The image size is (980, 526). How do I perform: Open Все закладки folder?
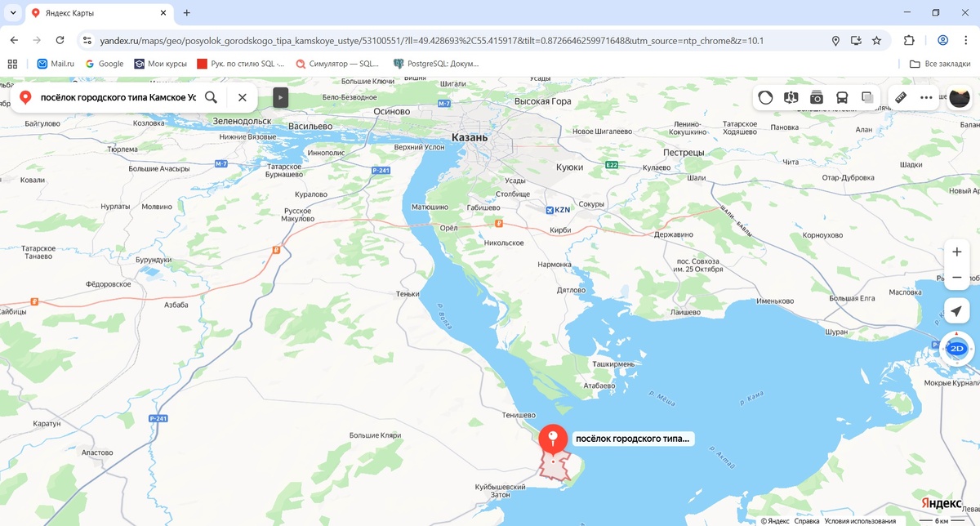940,63
